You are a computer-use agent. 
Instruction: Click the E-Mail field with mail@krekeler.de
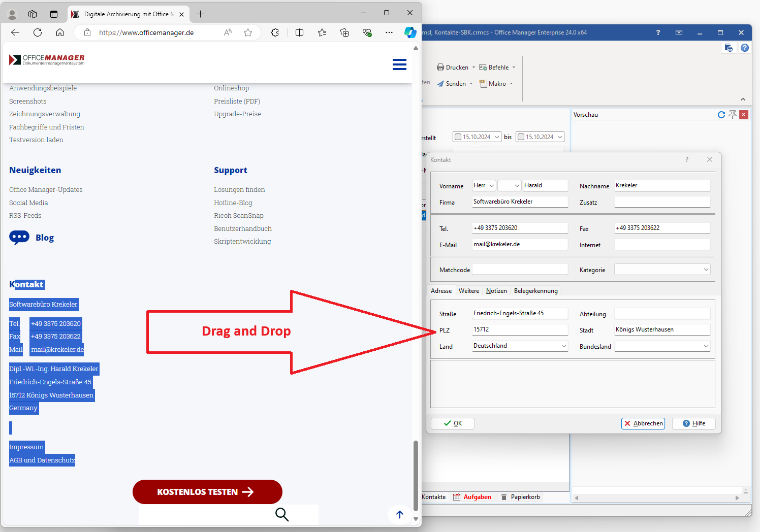click(x=520, y=244)
